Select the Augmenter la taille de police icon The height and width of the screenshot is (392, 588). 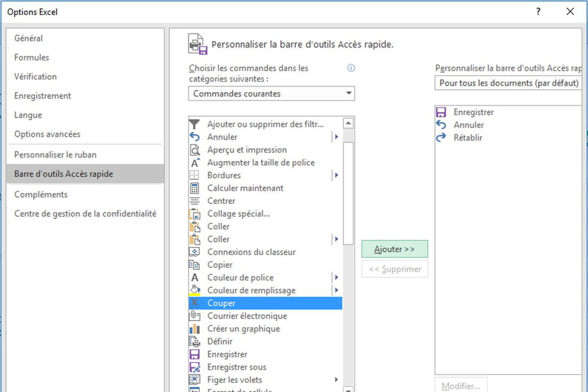(x=194, y=162)
